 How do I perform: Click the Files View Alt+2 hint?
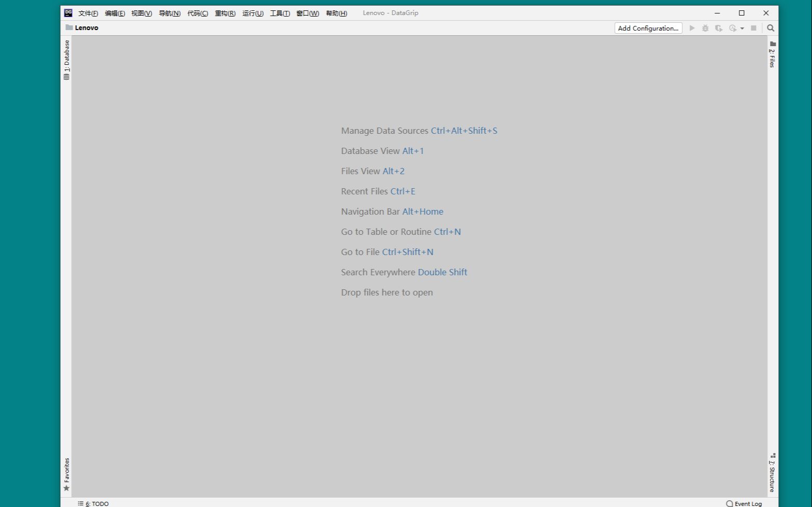point(373,171)
